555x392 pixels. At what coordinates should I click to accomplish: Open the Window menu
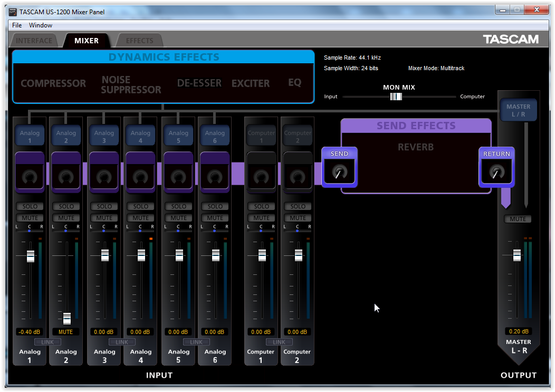[x=41, y=25]
